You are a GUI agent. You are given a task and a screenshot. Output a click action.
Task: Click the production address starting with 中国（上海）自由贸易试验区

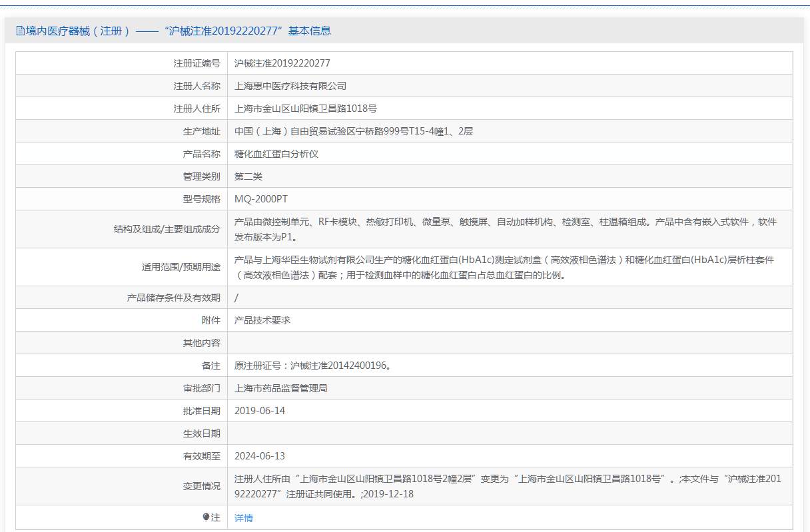tap(354, 131)
